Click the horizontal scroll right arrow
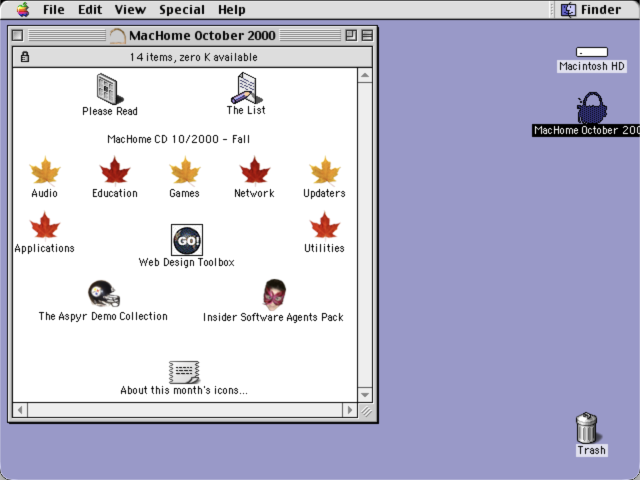640x480 pixels. pos(349,410)
